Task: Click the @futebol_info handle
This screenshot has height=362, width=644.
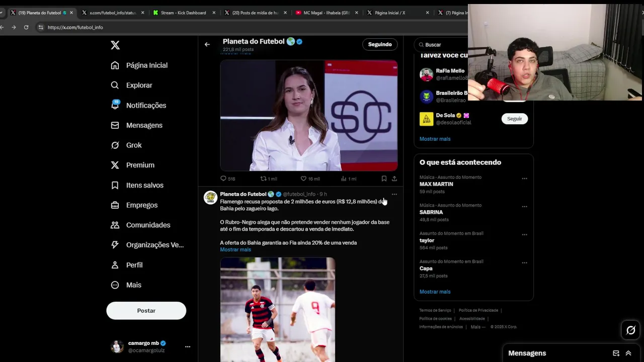Action: tap(299, 194)
